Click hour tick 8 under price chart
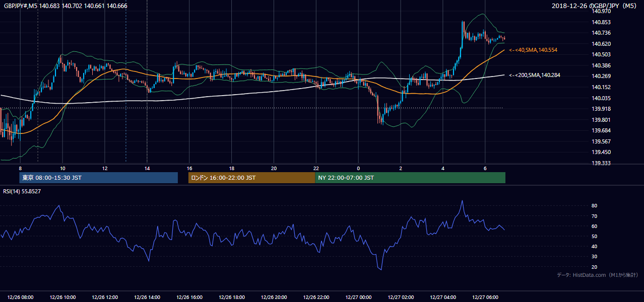Image resolution: width=644 pixels, height=302 pixels. tap(20, 168)
